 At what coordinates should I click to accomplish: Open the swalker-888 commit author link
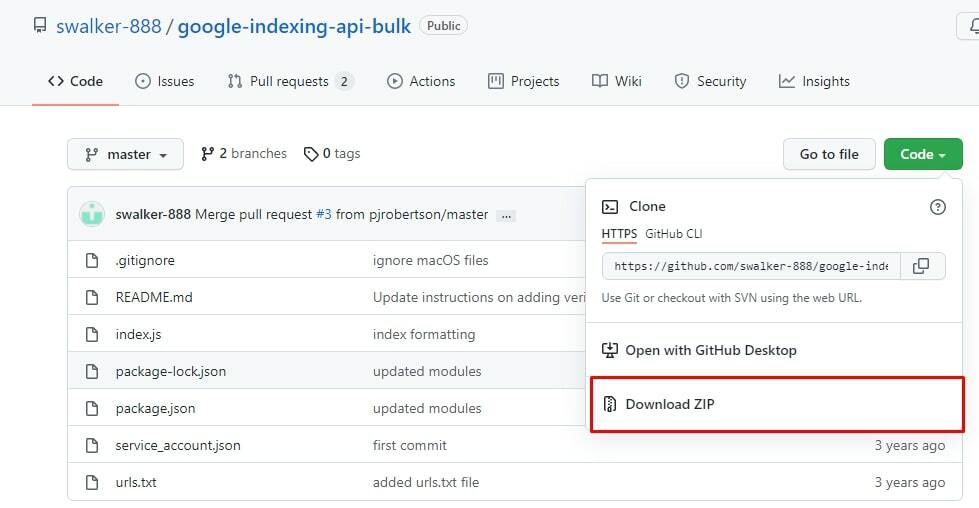(x=153, y=214)
